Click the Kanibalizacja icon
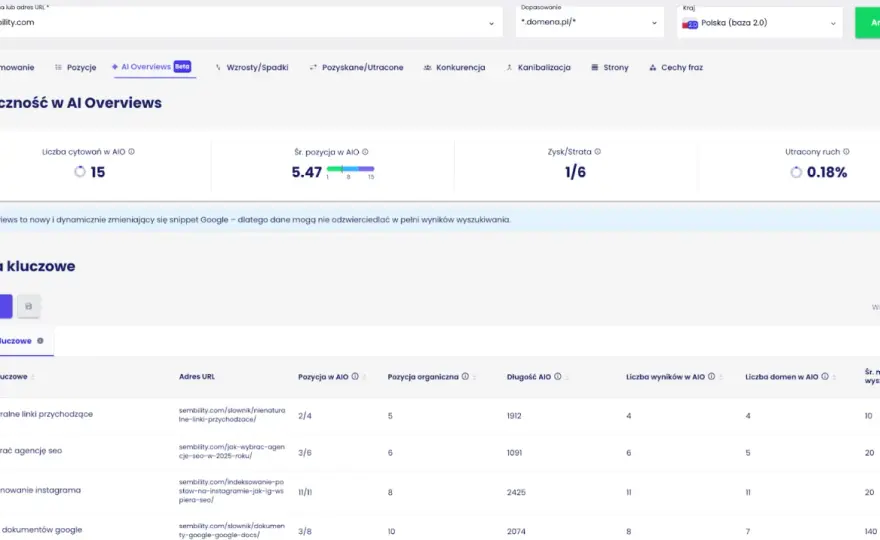This screenshot has height=540, width=880. [x=509, y=67]
